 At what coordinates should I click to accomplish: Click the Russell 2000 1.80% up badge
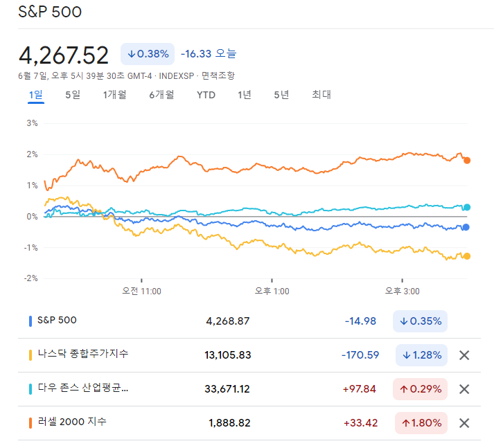(x=421, y=423)
